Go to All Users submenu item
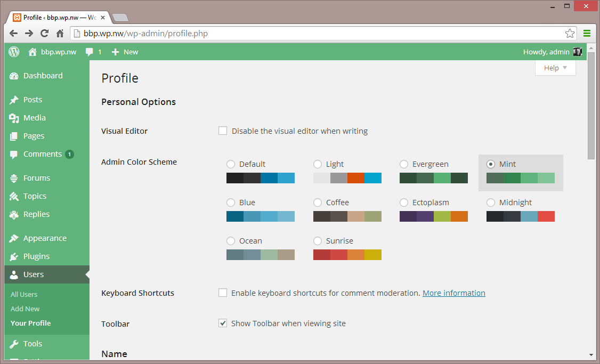 [x=24, y=294]
